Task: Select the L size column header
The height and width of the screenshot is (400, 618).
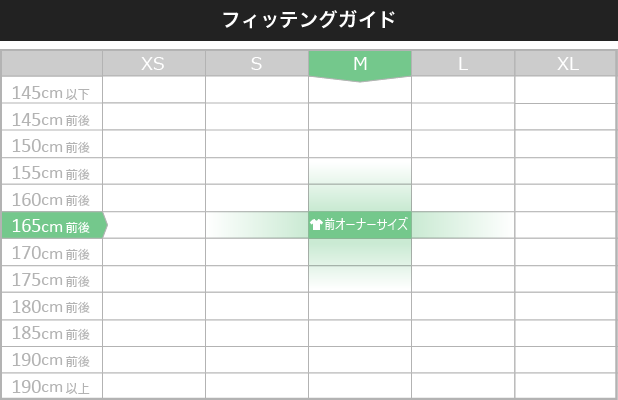Action: [x=463, y=64]
